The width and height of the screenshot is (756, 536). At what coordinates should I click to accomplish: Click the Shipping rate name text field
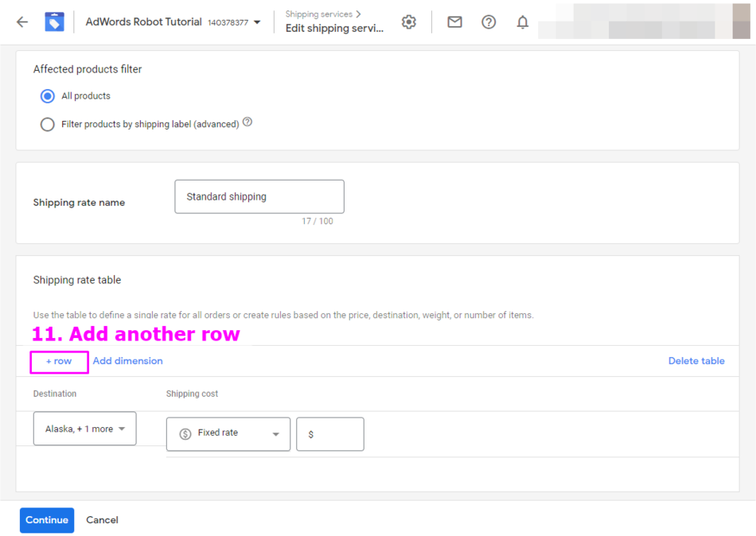point(259,196)
